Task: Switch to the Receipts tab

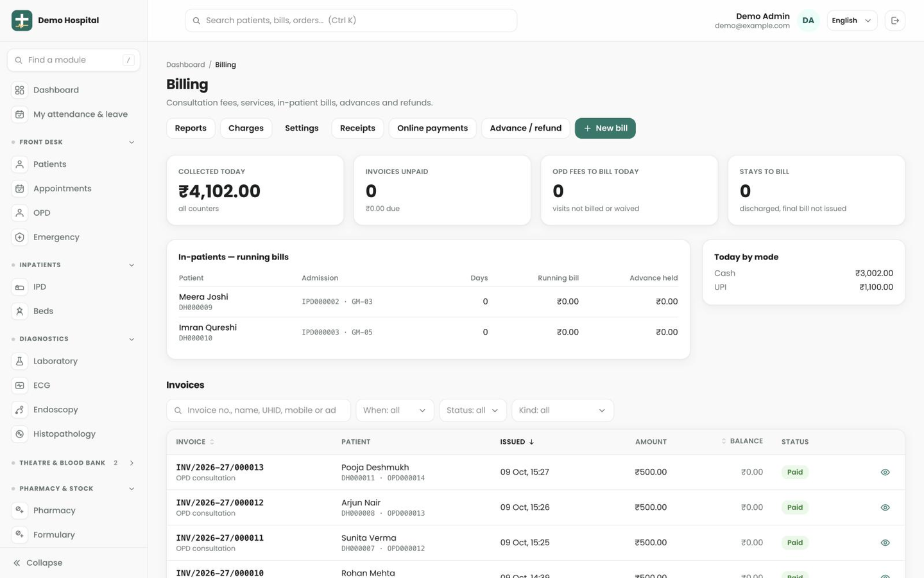Action: (x=357, y=128)
